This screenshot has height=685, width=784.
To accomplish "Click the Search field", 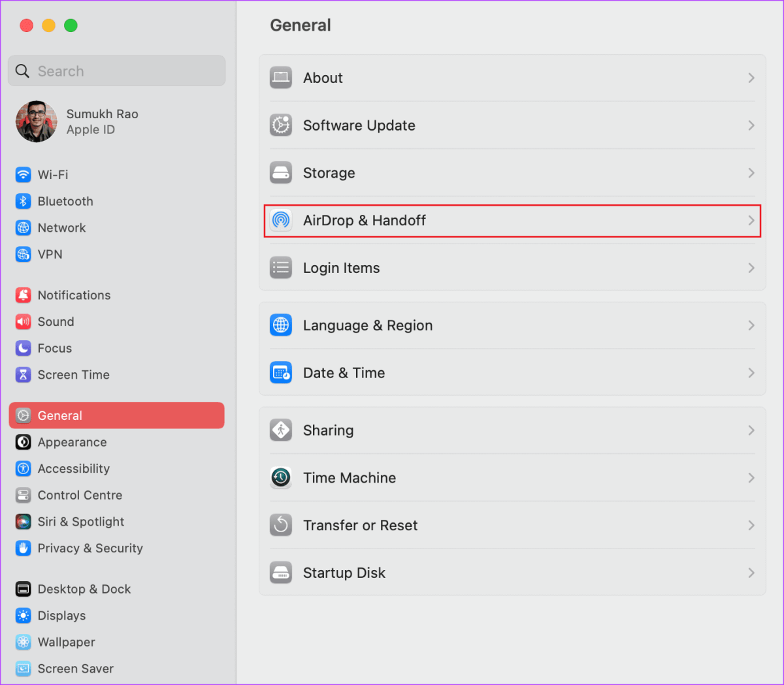I will click(x=117, y=71).
